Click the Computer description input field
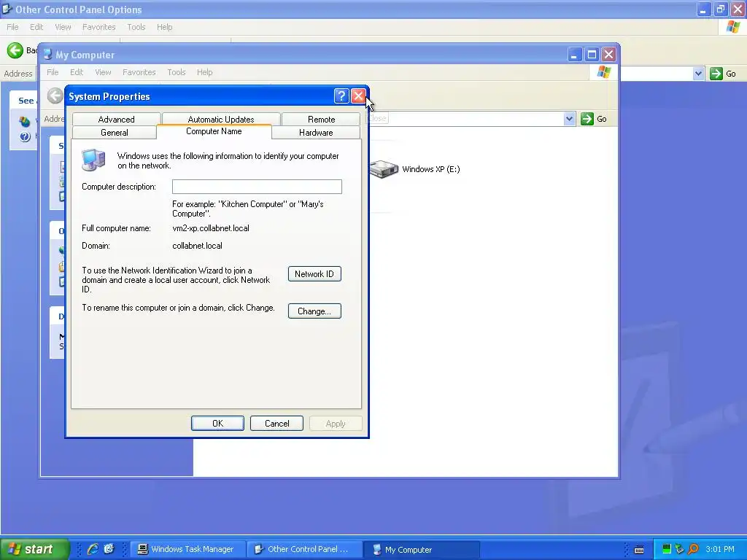Screen dimensions: 747x560 [257, 187]
